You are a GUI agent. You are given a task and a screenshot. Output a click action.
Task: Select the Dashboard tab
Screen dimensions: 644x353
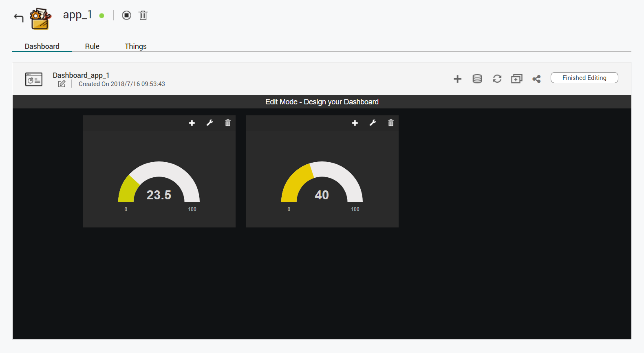click(x=42, y=46)
